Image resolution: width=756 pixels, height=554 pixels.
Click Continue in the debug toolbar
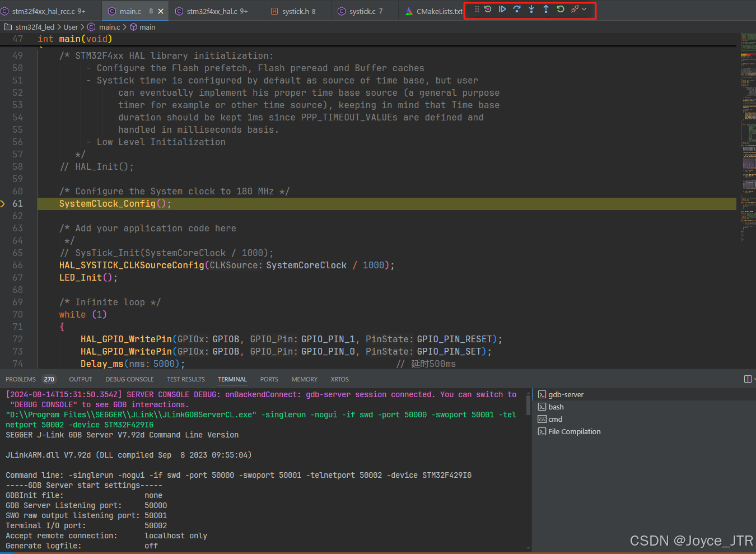502,10
